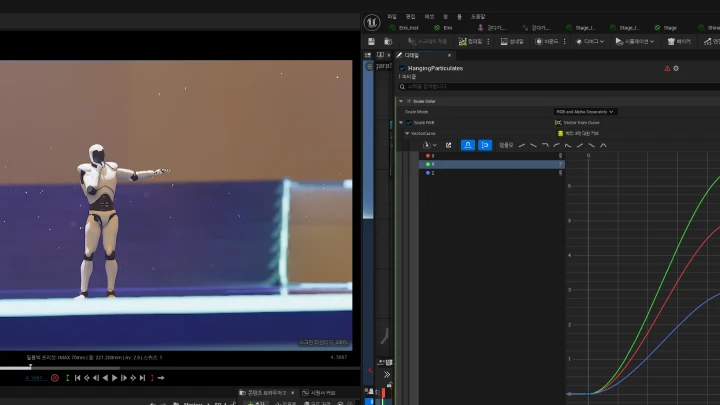The image size is (720, 405).
Task: Jump to sequence end
Action: pyautogui.click(x=142, y=378)
